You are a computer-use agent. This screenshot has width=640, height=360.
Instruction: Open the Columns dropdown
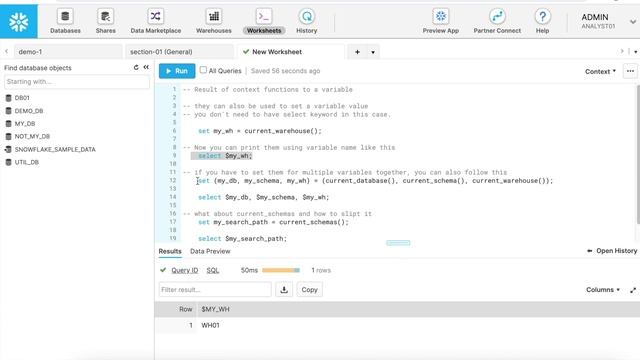pyautogui.click(x=603, y=290)
